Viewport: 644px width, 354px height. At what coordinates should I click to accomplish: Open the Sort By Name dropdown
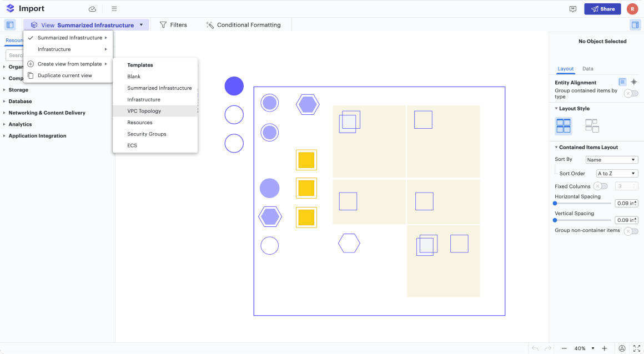pos(612,160)
